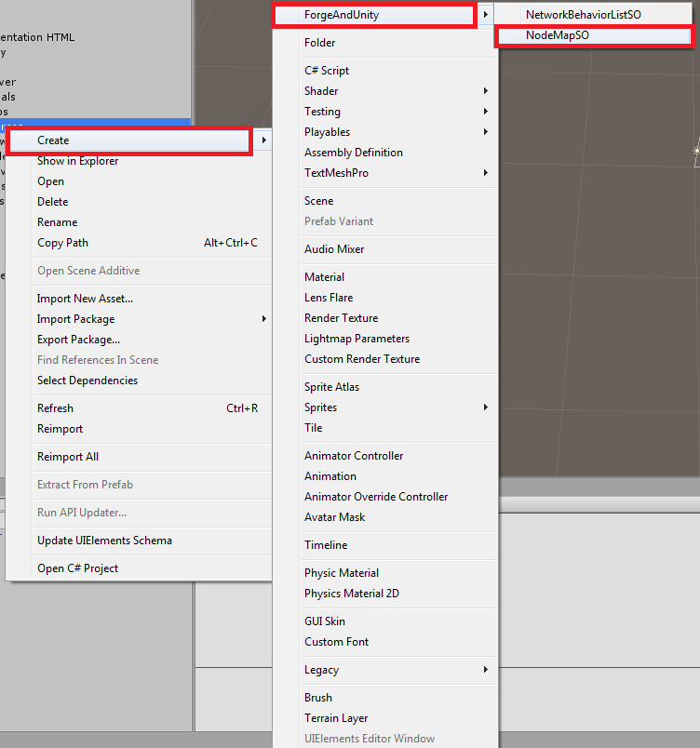This screenshot has height=748, width=700.
Task: Select Export Package...
Action: [x=139, y=340]
